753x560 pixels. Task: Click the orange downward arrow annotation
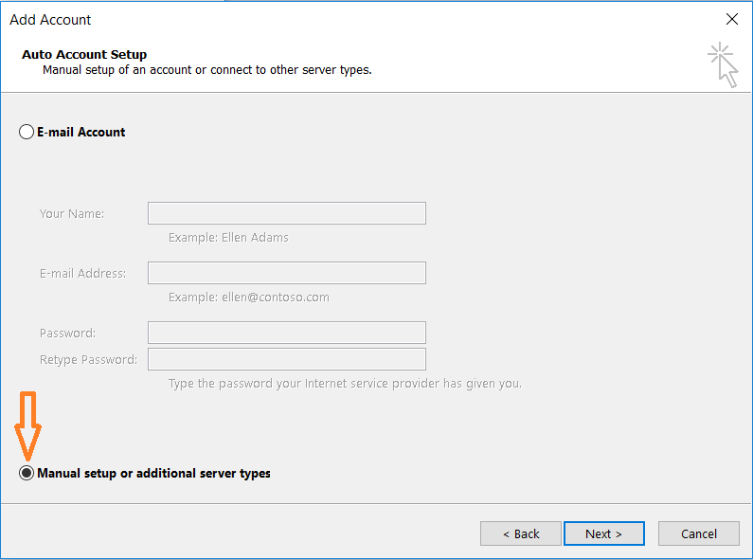[x=27, y=426]
